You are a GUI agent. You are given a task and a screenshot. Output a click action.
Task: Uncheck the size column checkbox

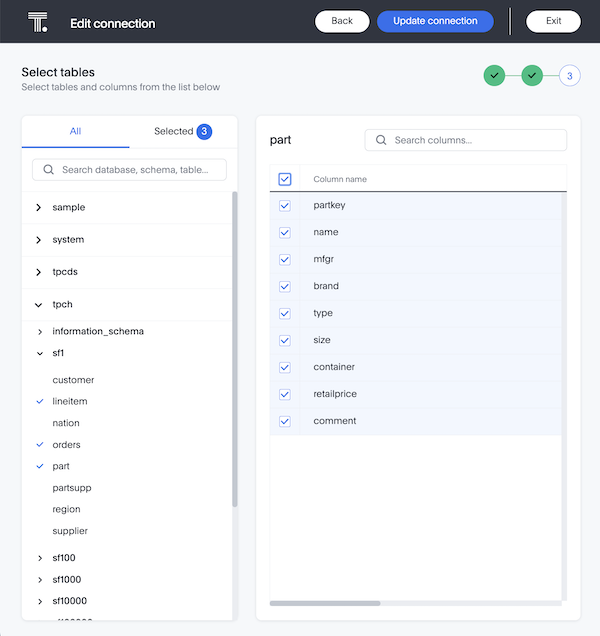[x=285, y=340]
